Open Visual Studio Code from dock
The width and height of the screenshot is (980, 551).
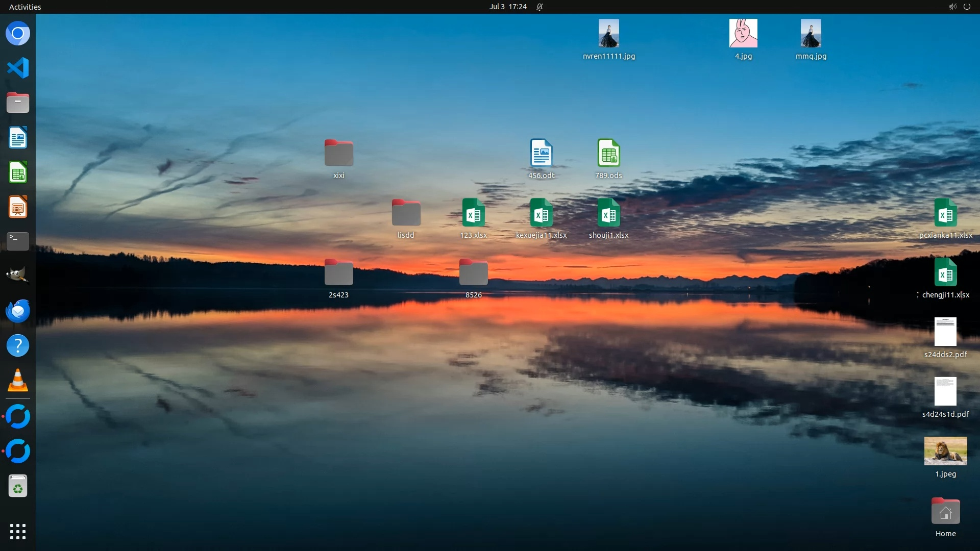(18, 68)
